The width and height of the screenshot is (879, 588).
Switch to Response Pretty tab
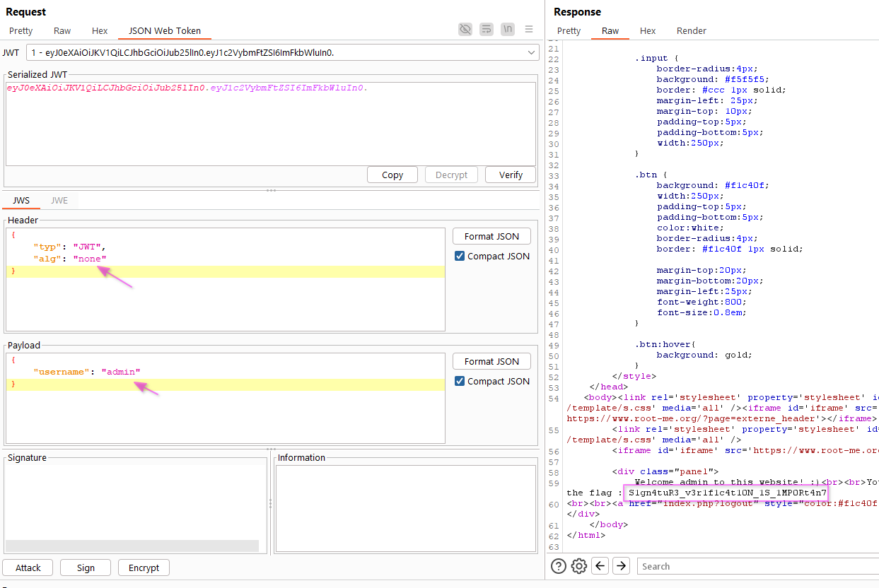pos(569,30)
